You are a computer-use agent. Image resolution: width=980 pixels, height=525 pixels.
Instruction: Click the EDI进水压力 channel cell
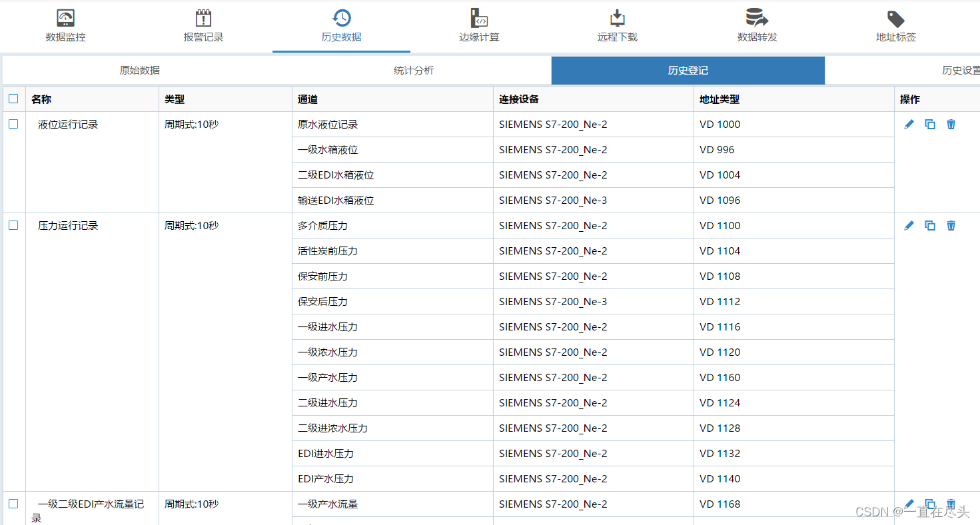point(392,454)
